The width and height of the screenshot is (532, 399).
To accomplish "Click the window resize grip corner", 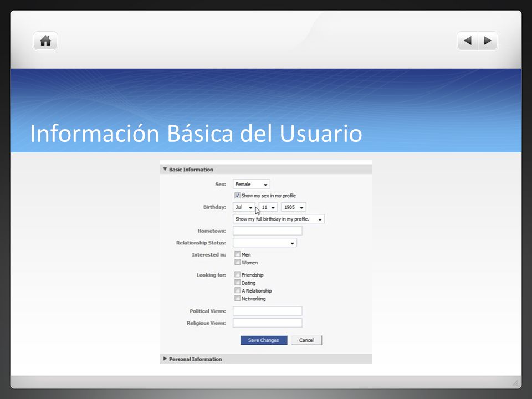I will pos(515,382).
